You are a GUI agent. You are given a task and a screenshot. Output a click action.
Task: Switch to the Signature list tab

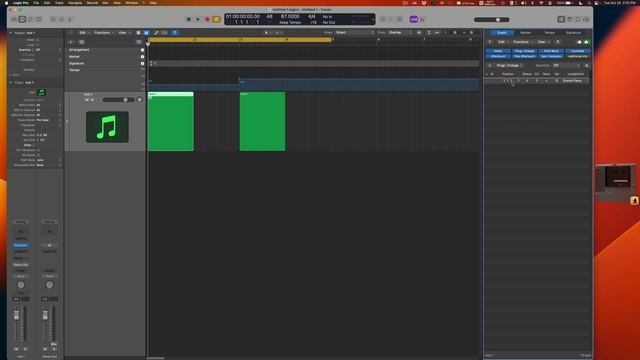(573, 33)
